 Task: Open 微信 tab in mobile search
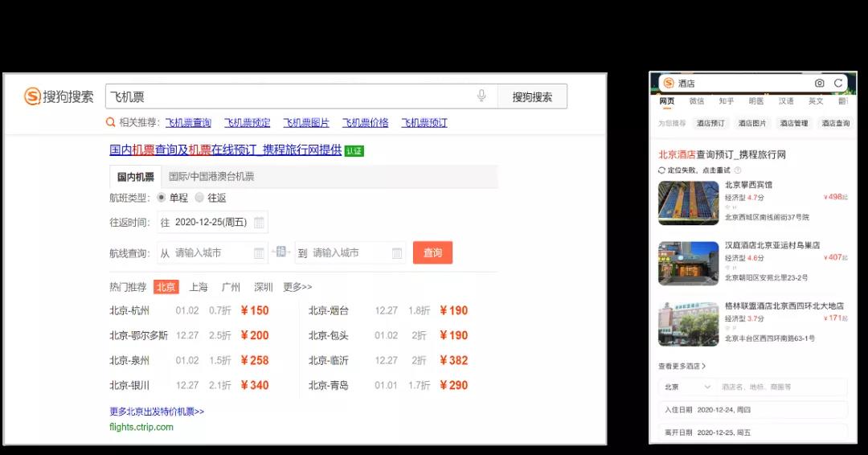click(697, 101)
